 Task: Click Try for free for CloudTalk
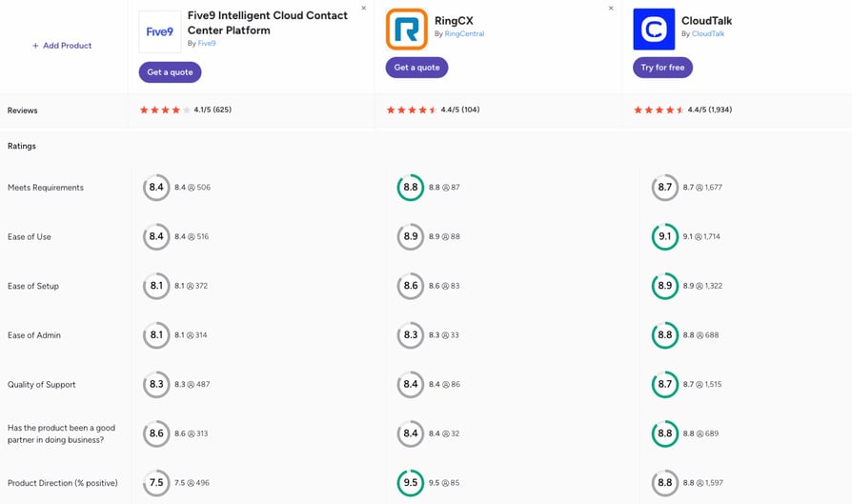coord(662,68)
